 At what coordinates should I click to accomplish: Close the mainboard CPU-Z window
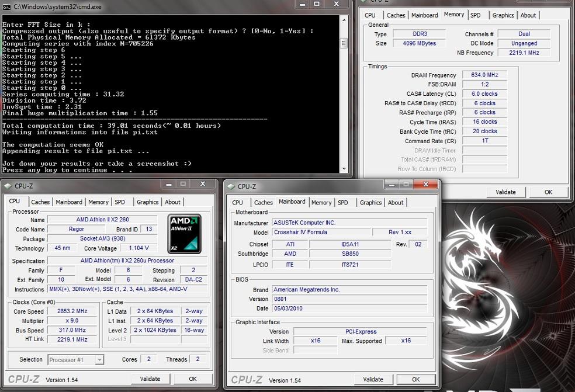coord(426,184)
